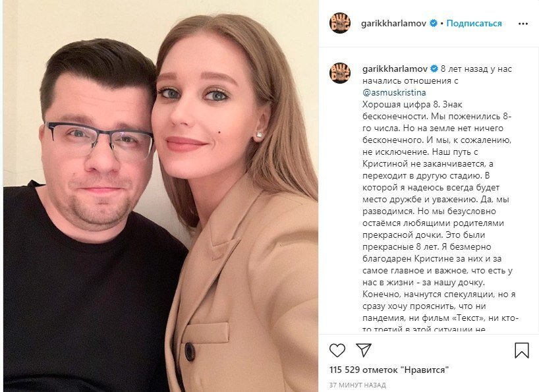
Task: Click the header profile avatar
Action: (340, 23)
